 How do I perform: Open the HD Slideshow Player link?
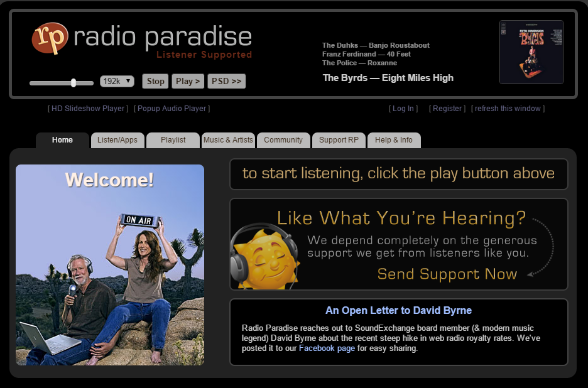(88, 109)
